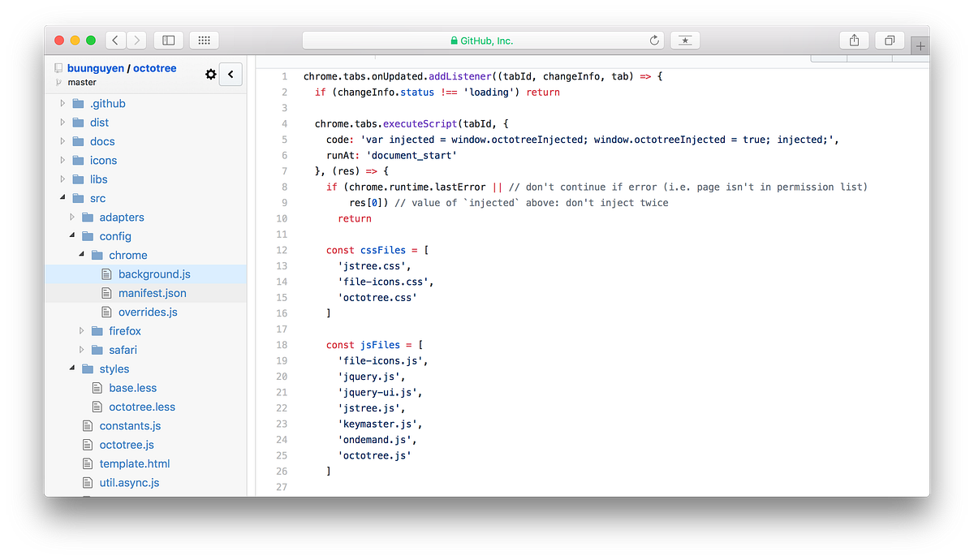The image size is (974, 560).
Task: Open background.js in the file tree
Action: pyautogui.click(x=154, y=274)
